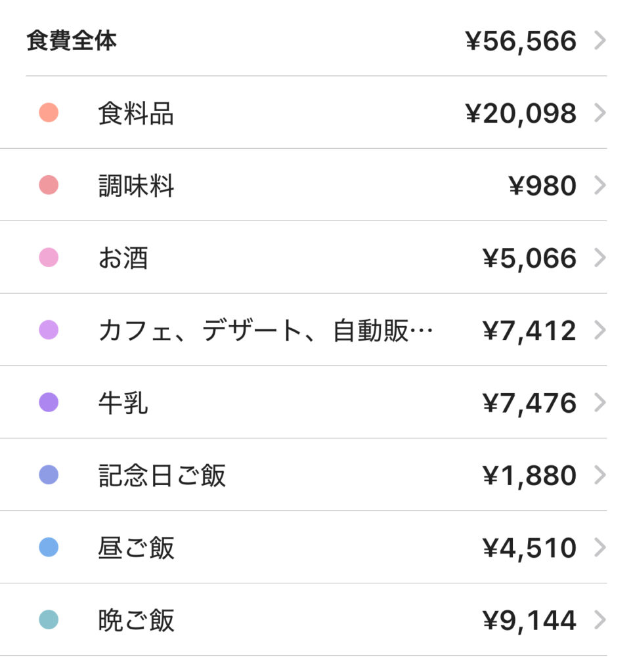Select the 昼ご飯 category label
This screenshot has width=633, height=672.
137,548
